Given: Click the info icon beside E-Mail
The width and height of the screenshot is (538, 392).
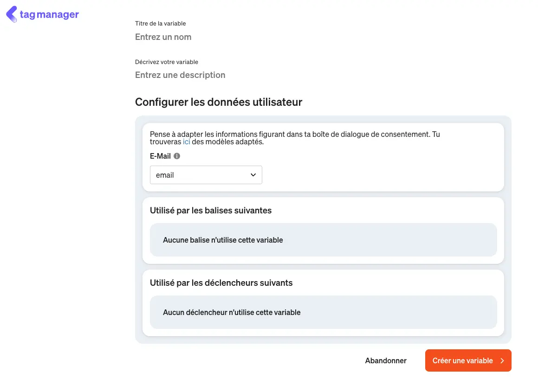Looking at the screenshot, I should tap(177, 156).
